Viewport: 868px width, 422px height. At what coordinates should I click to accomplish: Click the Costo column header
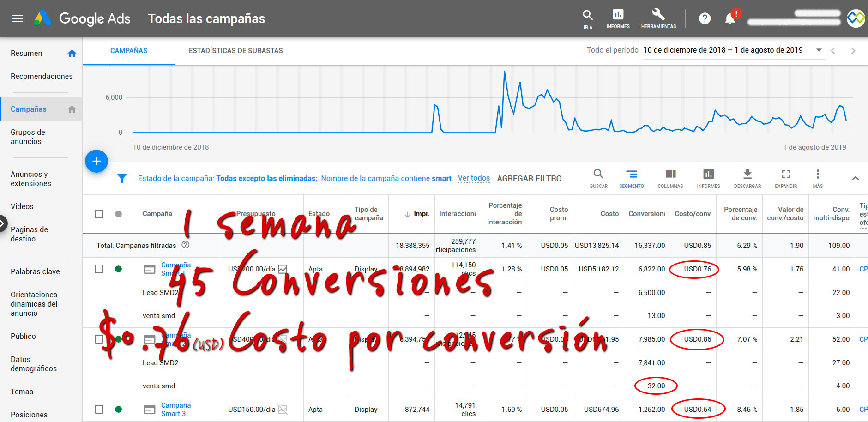coord(609,214)
